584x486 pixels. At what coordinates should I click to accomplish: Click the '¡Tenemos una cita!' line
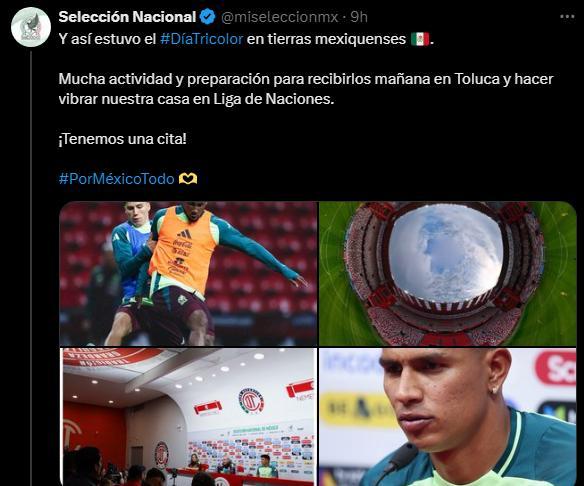coord(123,139)
